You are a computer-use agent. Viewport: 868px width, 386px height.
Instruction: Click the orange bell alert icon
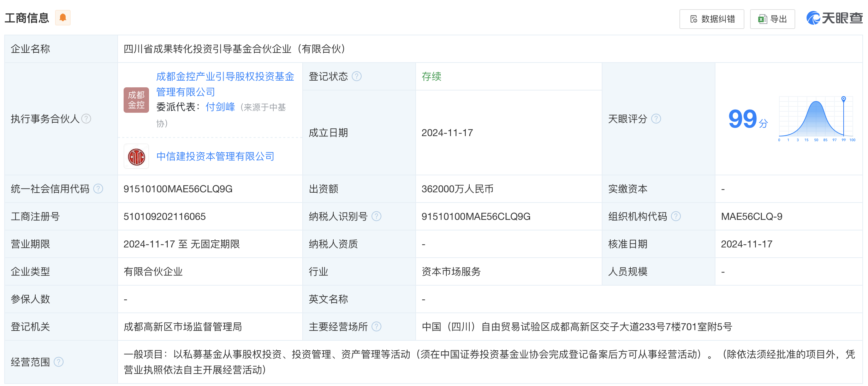click(x=63, y=18)
